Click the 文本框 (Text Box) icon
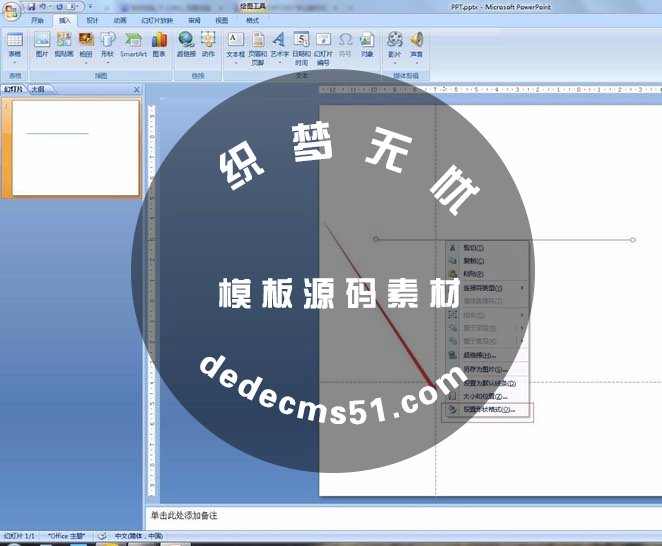The height and width of the screenshot is (546, 662). coord(235,44)
